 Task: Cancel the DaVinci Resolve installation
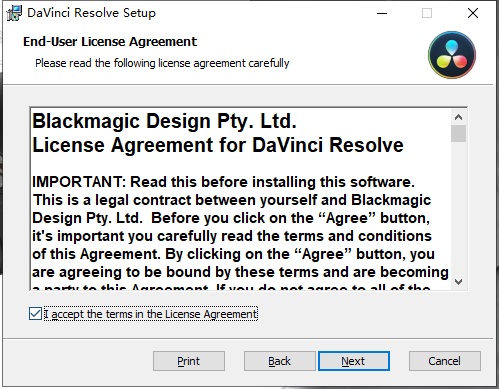[445, 361]
